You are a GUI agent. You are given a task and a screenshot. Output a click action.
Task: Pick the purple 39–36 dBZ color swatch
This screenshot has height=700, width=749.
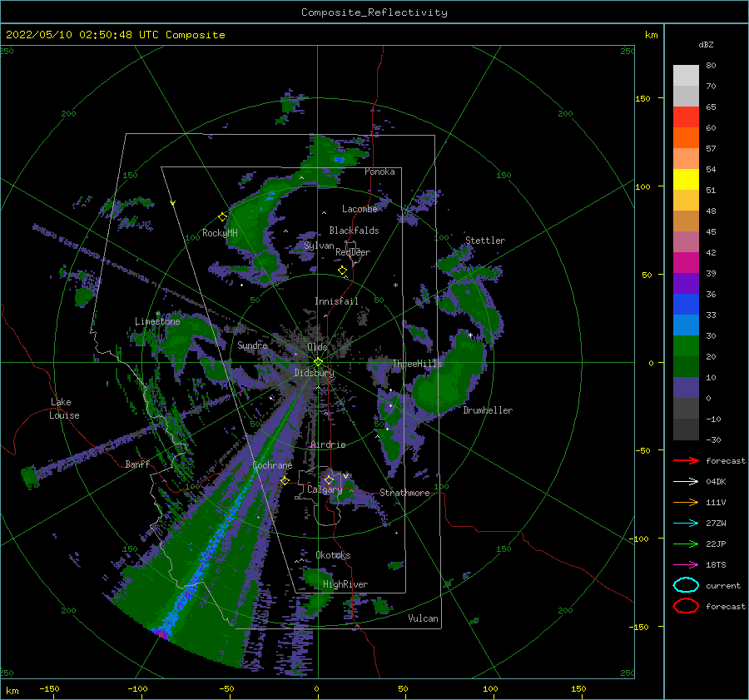(x=686, y=283)
